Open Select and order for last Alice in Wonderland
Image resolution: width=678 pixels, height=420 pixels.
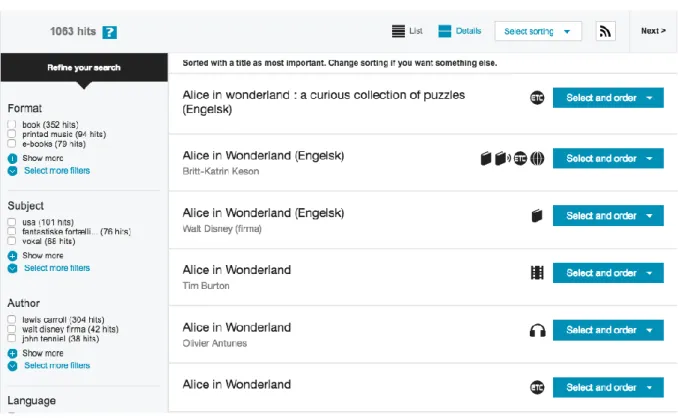608,388
